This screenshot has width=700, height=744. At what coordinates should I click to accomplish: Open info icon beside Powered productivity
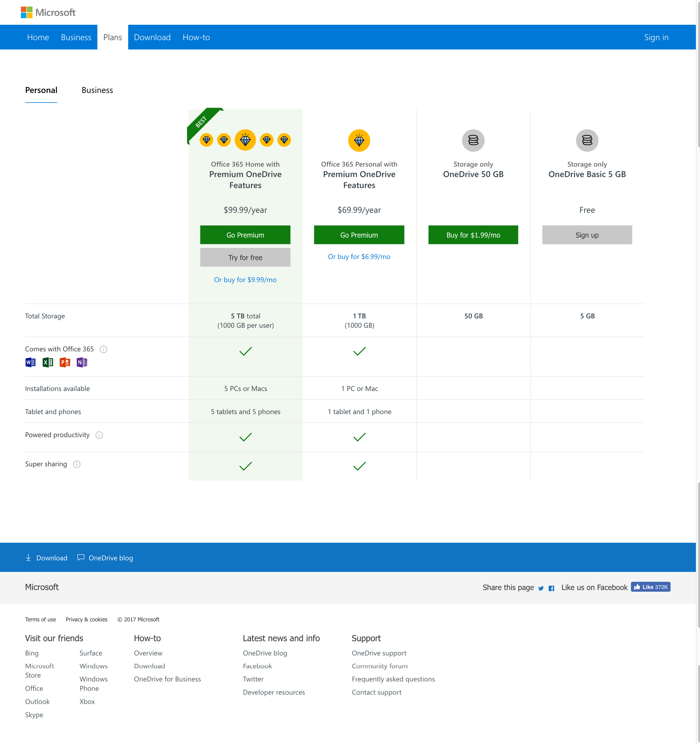tap(99, 435)
